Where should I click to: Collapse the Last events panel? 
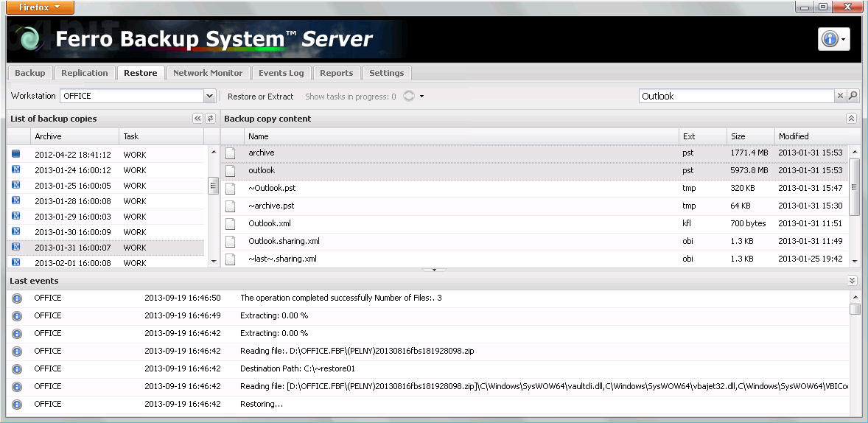(852, 281)
